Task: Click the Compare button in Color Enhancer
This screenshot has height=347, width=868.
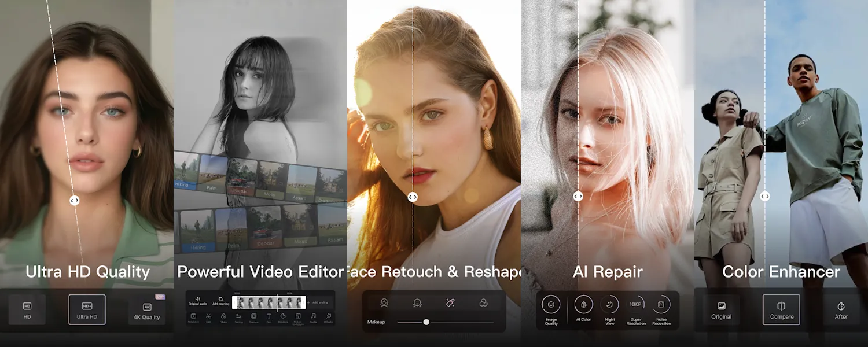Action: (x=781, y=309)
